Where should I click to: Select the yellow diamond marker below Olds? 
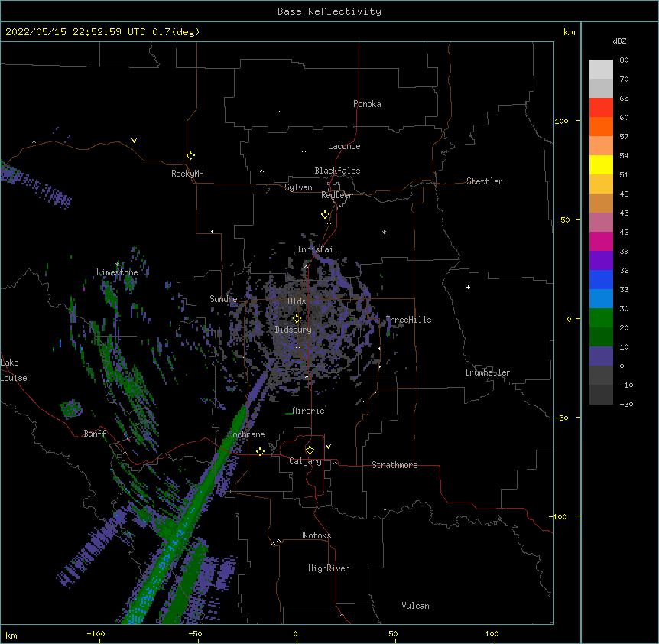[x=297, y=319]
